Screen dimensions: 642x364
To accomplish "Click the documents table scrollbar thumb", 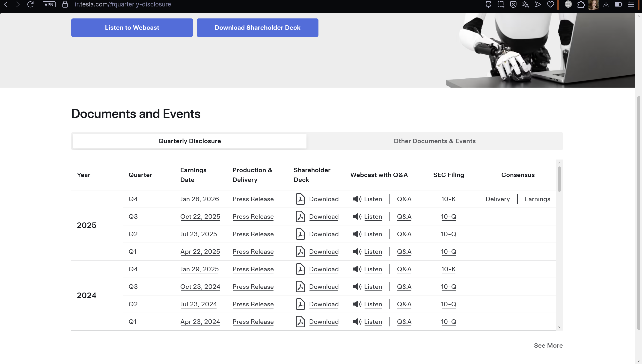I will point(559,179).
